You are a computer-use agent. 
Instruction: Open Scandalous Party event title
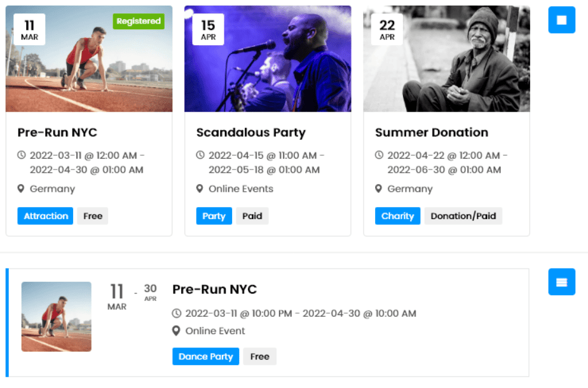coord(251,133)
